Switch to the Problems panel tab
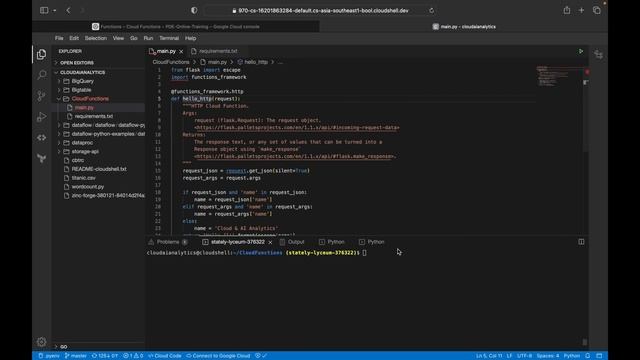 point(168,242)
